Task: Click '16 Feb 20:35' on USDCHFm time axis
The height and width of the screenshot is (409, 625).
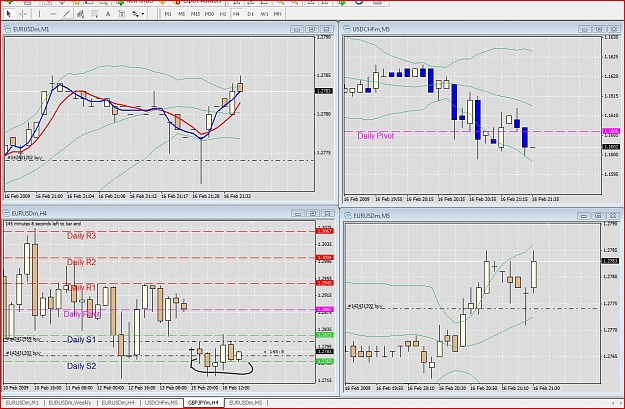Action: click(x=451, y=199)
